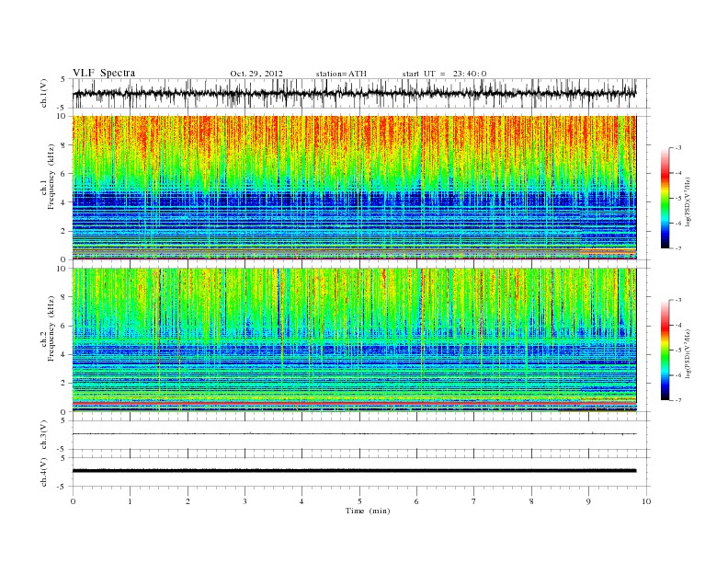Click time axis tick label "9"
Image resolution: width=728 pixels, height=563 pixels.
[x=588, y=501]
